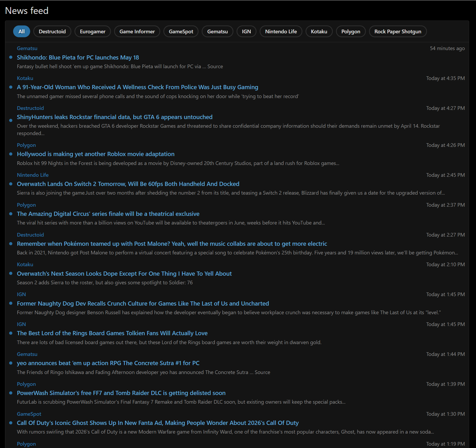Select the All filter tab
This screenshot has width=476, height=448.
22,31
